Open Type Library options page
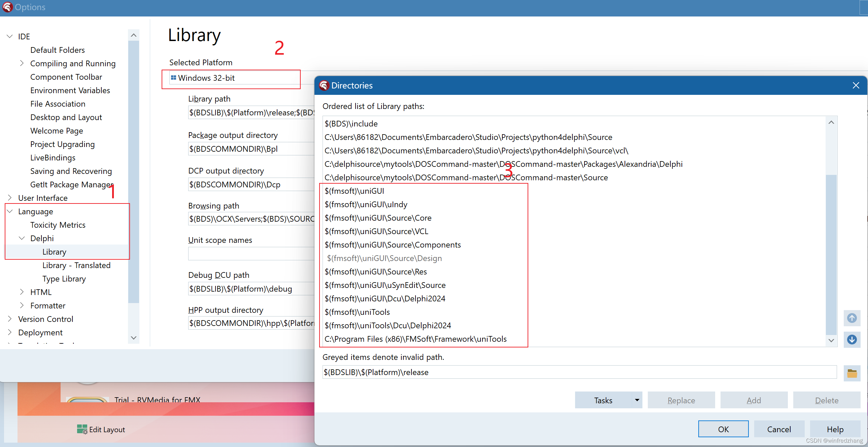Image resolution: width=868 pixels, height=447 pixels. click(64, 279)
